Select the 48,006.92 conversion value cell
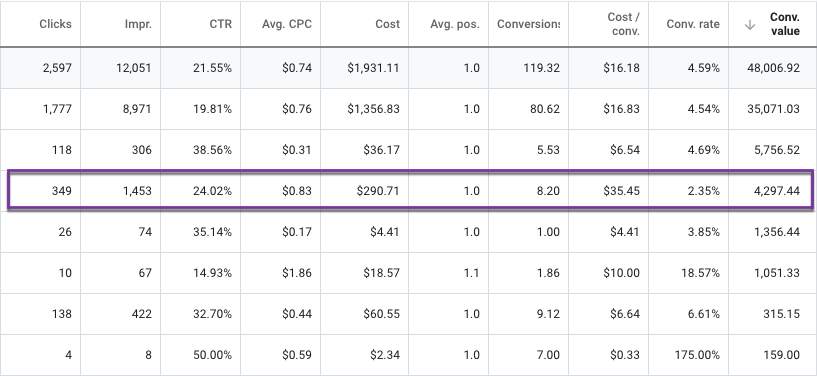This screenshot has width=817, height=376. click(773, 68)
